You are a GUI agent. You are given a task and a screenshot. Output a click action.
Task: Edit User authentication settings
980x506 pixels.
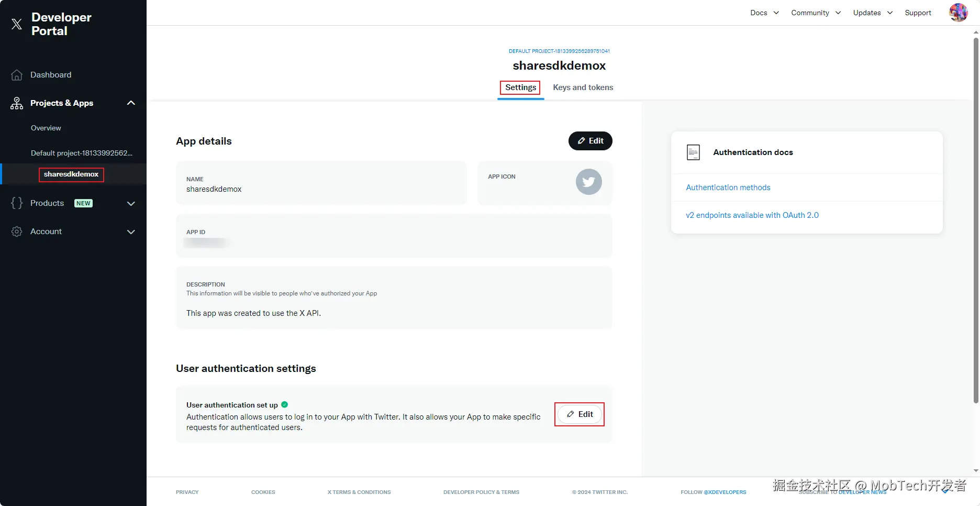click(x=580, y=414)
